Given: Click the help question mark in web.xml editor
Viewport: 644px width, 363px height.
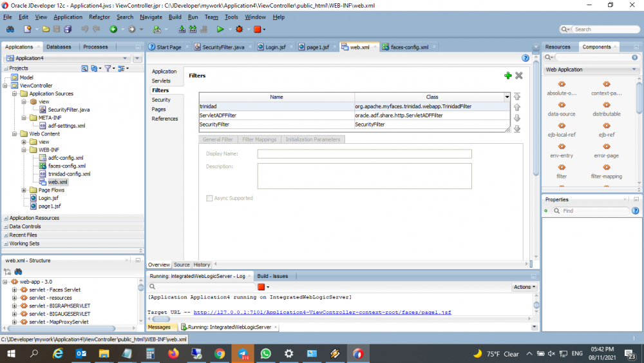Looking at the screenshot, I should pyautogui.click(x=526, y=58).
